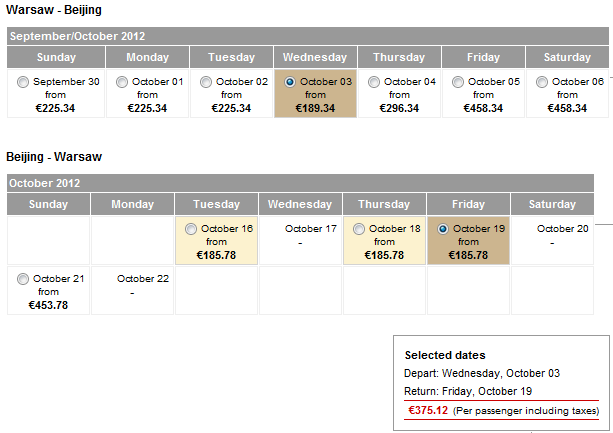The image size is (613, 433).
Task: Select the September 30 outbound radio button
Action: tap(23, 82)
